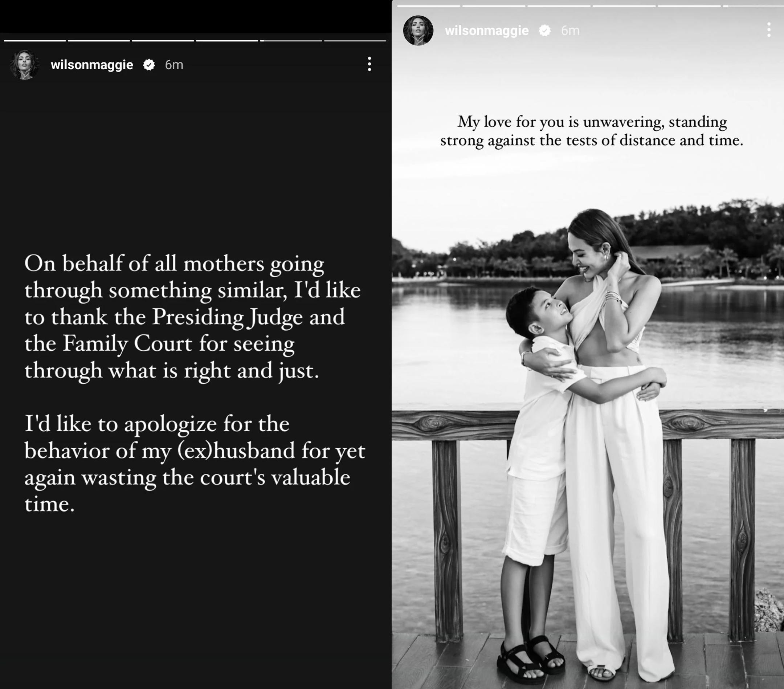Tap the 'My love for you is unwavering' caption
Viewport: 784px width, 689px height.
click(x=592, y=131)
